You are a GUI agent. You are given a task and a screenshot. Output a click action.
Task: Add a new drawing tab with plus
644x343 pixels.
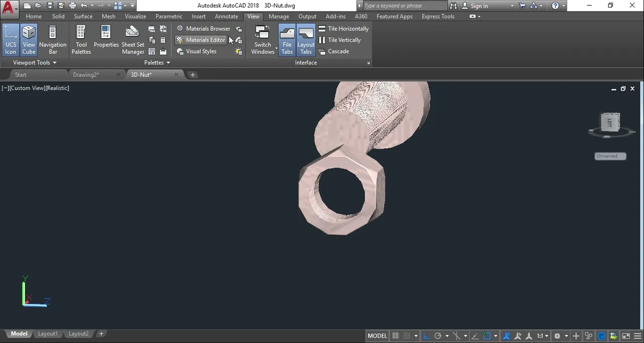[192, 75]
